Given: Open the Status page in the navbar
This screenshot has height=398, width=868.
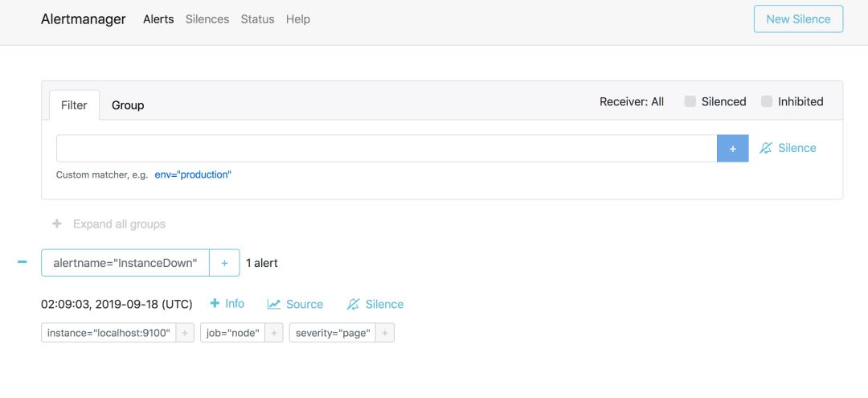Looking at the screenshot, I should pos(257,19).
